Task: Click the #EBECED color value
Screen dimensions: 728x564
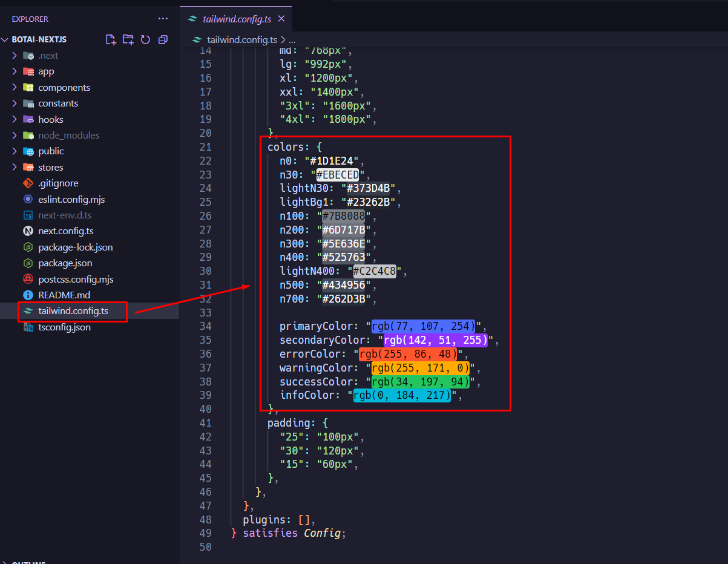Action: [x=337, y=175]
